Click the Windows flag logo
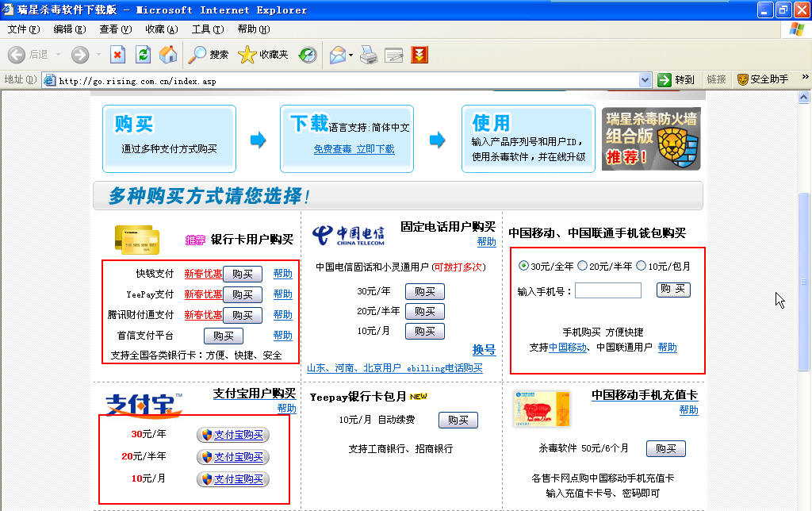 click(796, 29)
